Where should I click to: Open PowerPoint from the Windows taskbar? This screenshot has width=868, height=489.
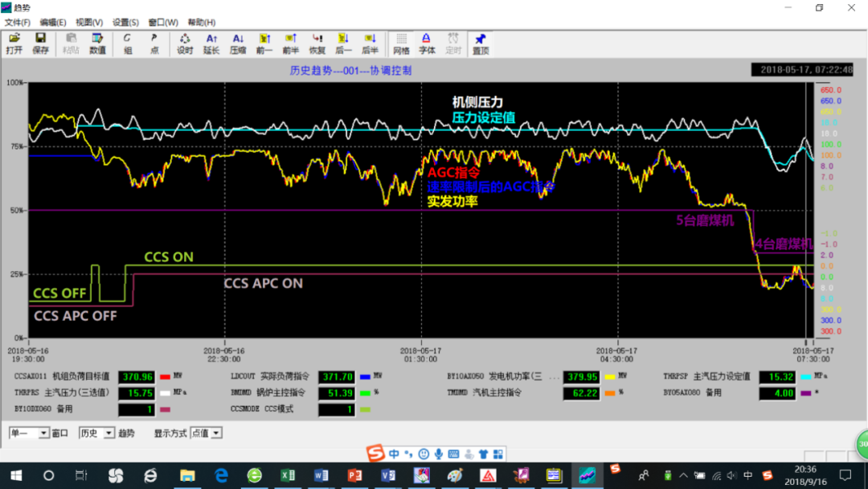[x=354, y=475]
